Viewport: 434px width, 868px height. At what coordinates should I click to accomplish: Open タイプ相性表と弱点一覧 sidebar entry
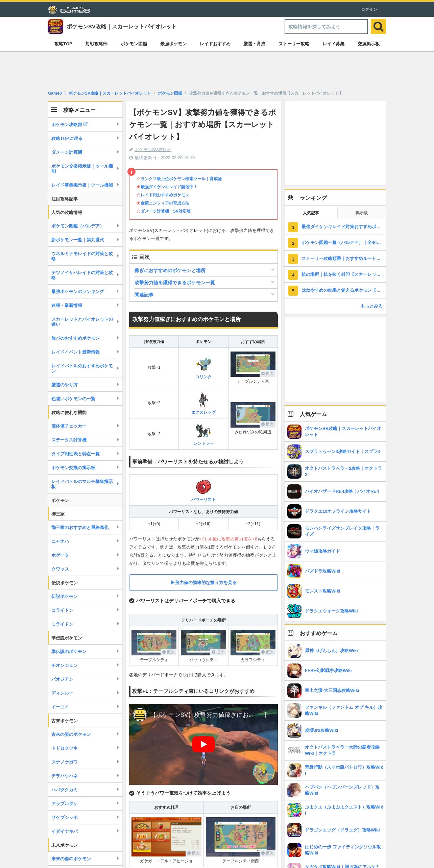pyautogui.click(x=85, y=454)
